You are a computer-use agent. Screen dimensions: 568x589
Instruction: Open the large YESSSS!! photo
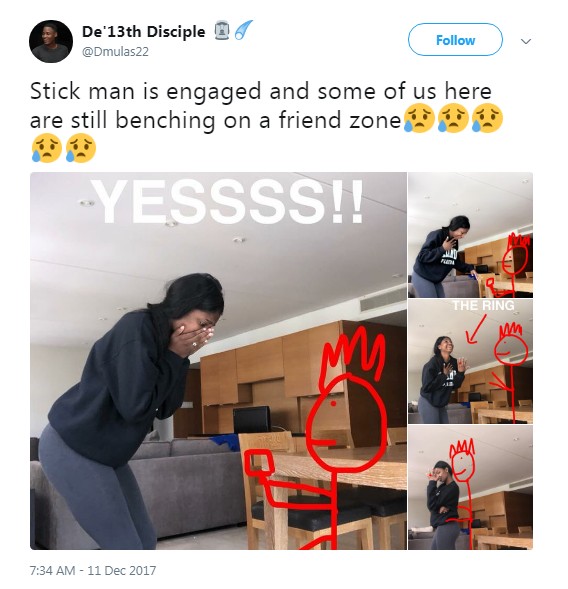tap(218, 361)
